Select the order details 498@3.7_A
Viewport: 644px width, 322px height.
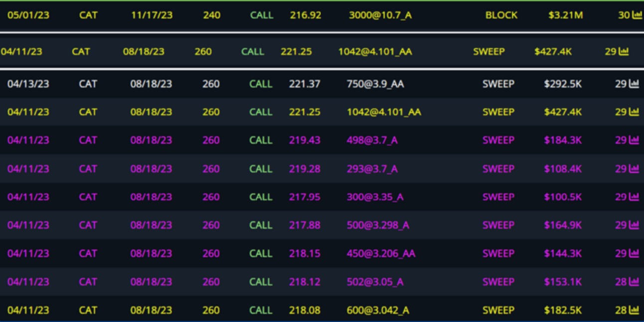tap(372, 140)
